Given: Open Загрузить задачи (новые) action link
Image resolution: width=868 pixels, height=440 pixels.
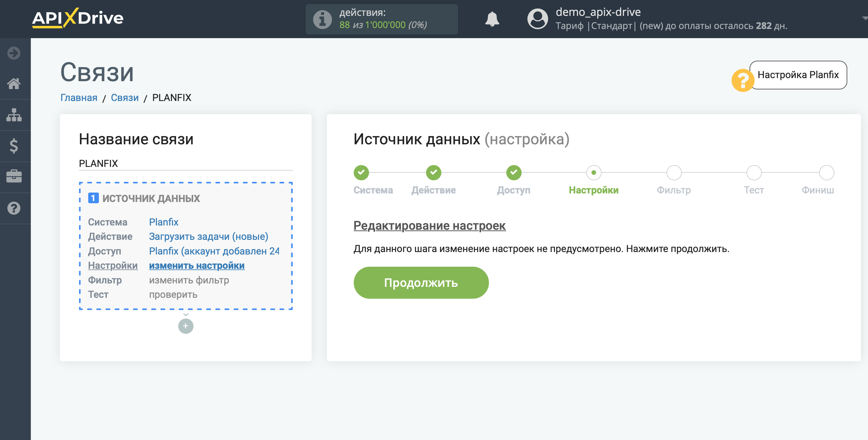Looking at the screenshot, I should [208, 236].
